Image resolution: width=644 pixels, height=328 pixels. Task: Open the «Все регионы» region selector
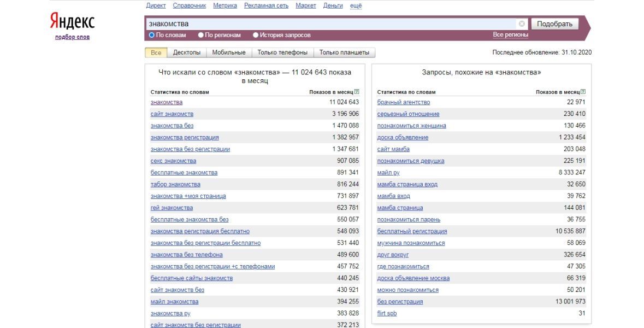point(510,35)
